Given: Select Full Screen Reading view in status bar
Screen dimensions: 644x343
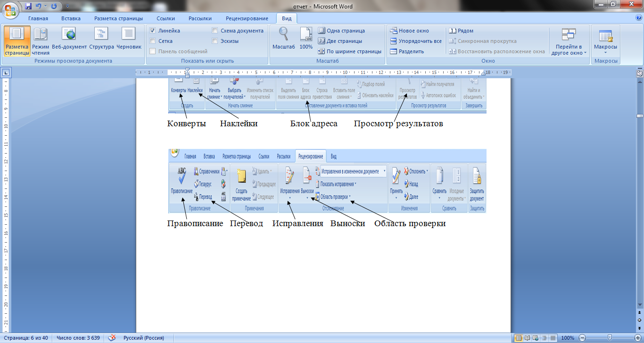Looking at the screenshot, I should (527, 338).
